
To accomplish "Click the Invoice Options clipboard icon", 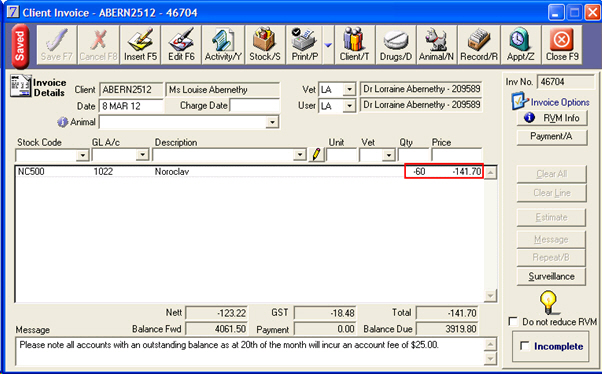I will tap(519, 101).
